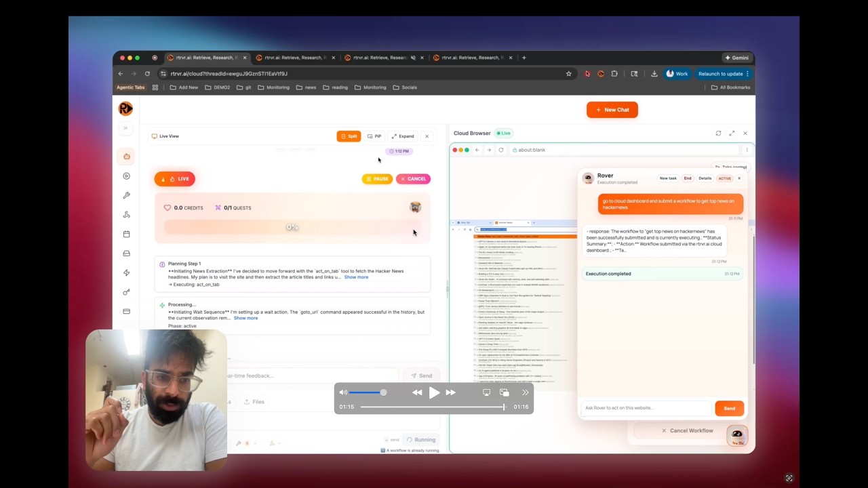Viewport: 868px width, 488px height.
Task: Open the key API icon in sidebar
Action: tap(126, 292)
